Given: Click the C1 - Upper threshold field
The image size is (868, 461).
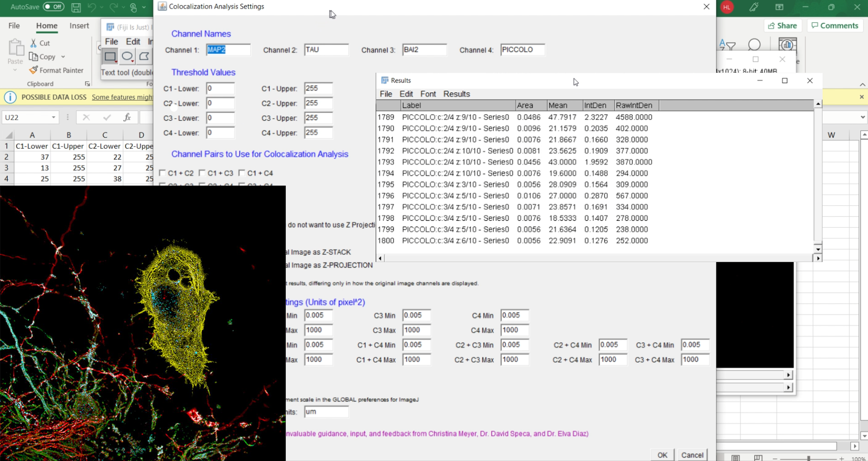Looking at the screenshot, I should pyautogui.click(x=318, y=88).
